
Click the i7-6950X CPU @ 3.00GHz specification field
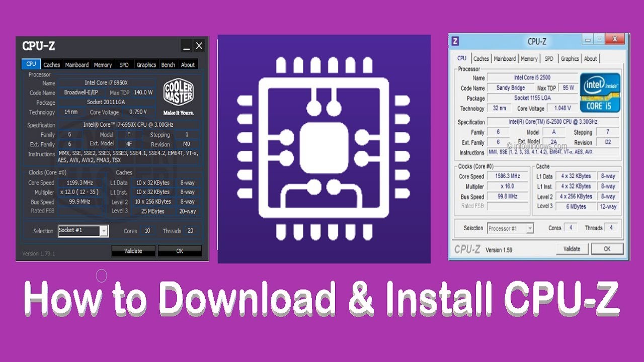point(128,125)
